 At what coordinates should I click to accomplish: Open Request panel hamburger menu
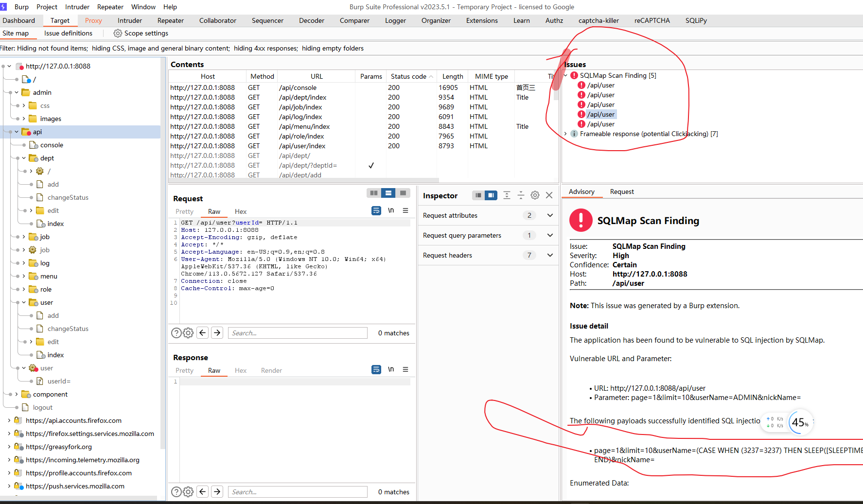pyautogui.click(x=405, y=210)
